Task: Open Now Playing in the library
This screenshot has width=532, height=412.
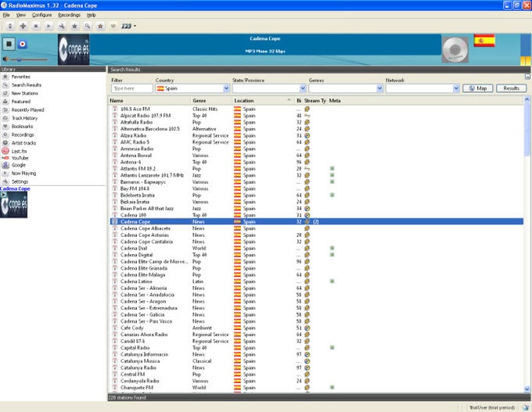Action: point(23,174)
